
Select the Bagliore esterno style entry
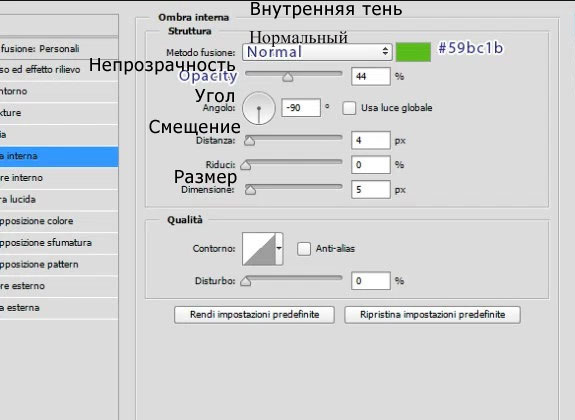tap(59, 286)
